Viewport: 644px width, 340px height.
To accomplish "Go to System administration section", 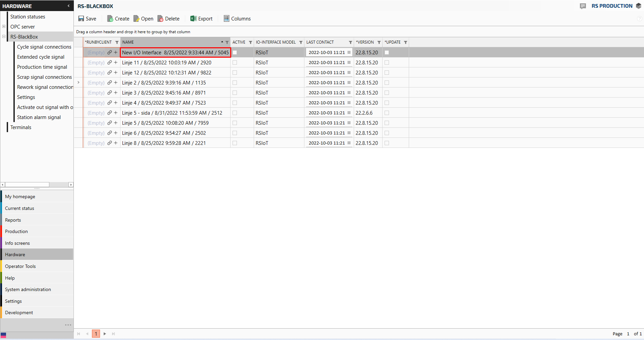I will (28, 289).
